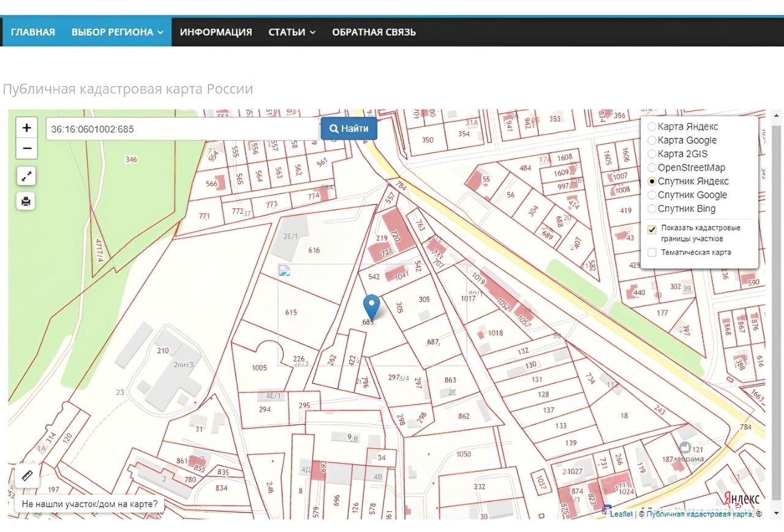Click the Яндекс logo on map
This screenshot has height=532, width=784.
(x=742, y=498)
